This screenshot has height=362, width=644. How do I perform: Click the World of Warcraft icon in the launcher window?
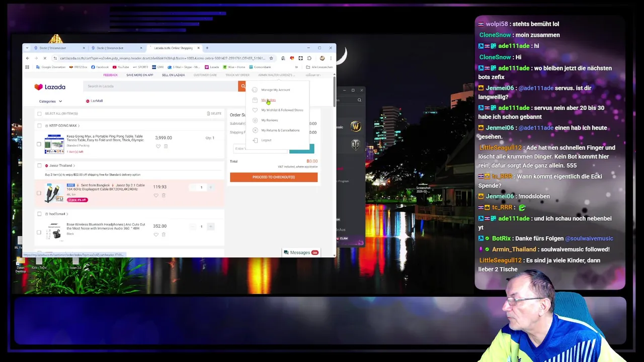[356, 126]
